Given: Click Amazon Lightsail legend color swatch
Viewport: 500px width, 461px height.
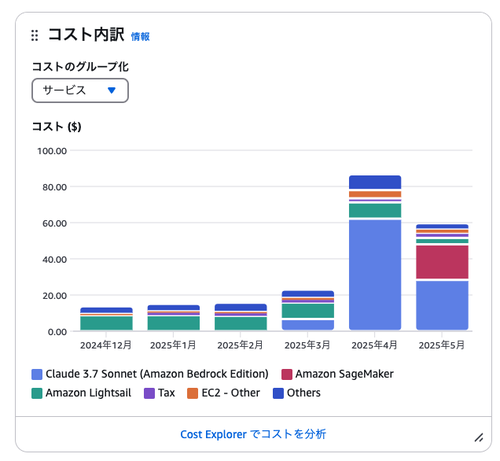Looking at the screenshot, I should (x=37, y=393).
